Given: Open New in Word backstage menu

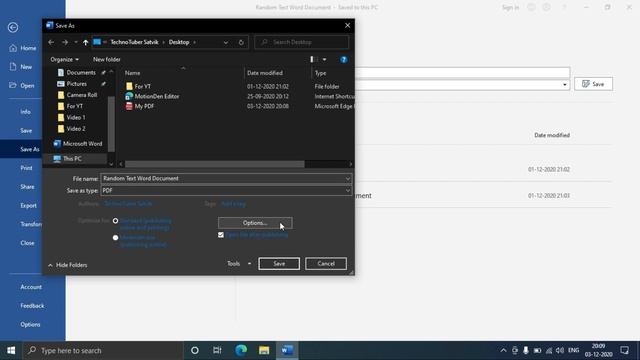Looking at the screenshot, I should 21,67.
